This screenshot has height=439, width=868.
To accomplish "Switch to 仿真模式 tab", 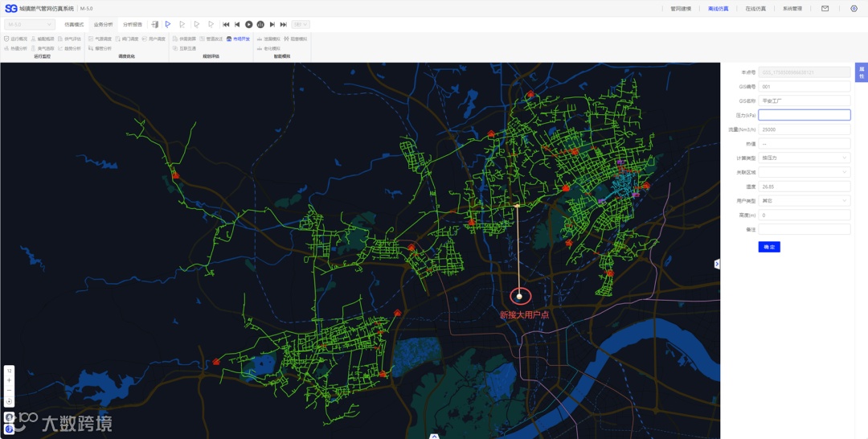I will point(74,24).
